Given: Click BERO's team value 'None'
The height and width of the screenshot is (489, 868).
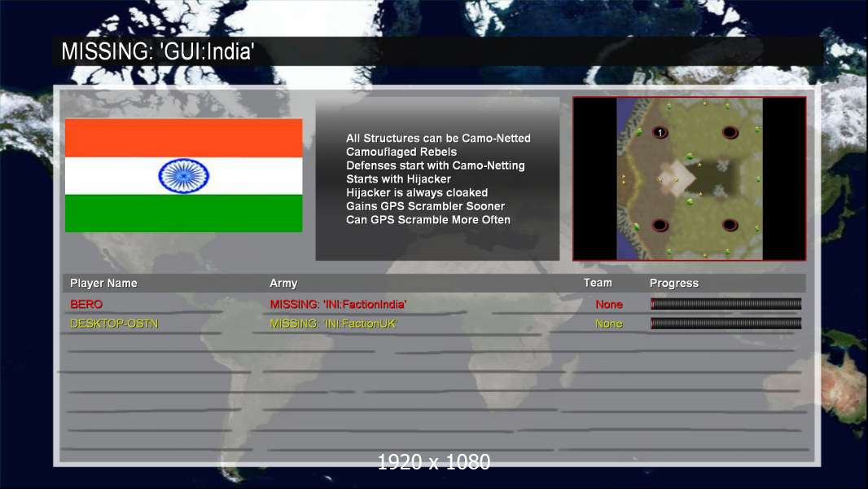Looking at the screenshot, I should 609,304.
